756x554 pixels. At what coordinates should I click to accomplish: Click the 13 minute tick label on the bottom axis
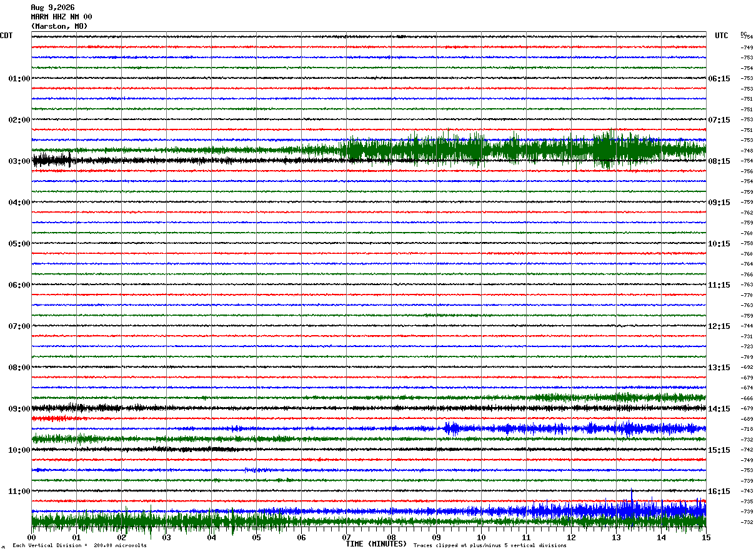coord(616,537)
